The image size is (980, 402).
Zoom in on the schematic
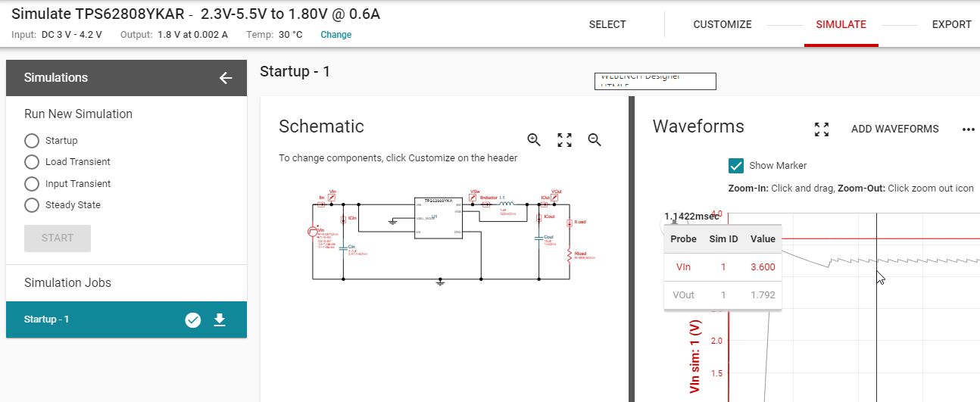tap(534, 139)
